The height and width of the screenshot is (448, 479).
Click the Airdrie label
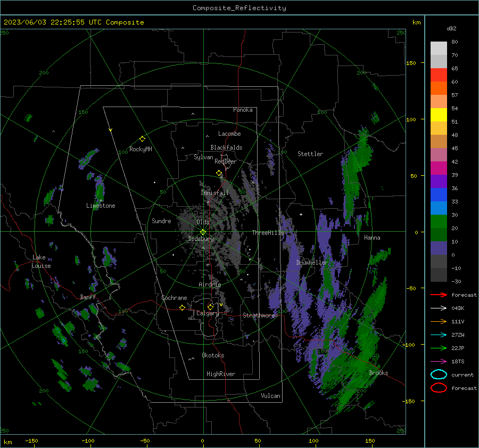[210, 284]
